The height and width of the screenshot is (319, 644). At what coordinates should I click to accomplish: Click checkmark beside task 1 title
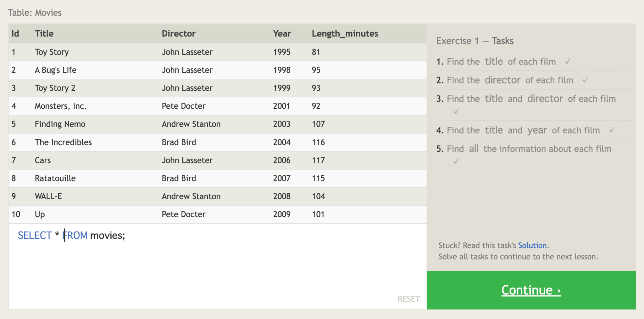568,61
